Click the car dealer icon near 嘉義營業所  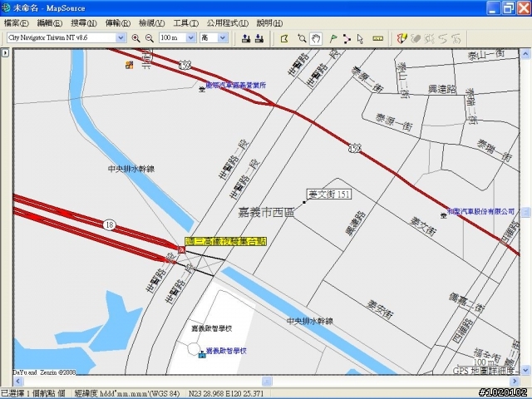tap(202, 90)
